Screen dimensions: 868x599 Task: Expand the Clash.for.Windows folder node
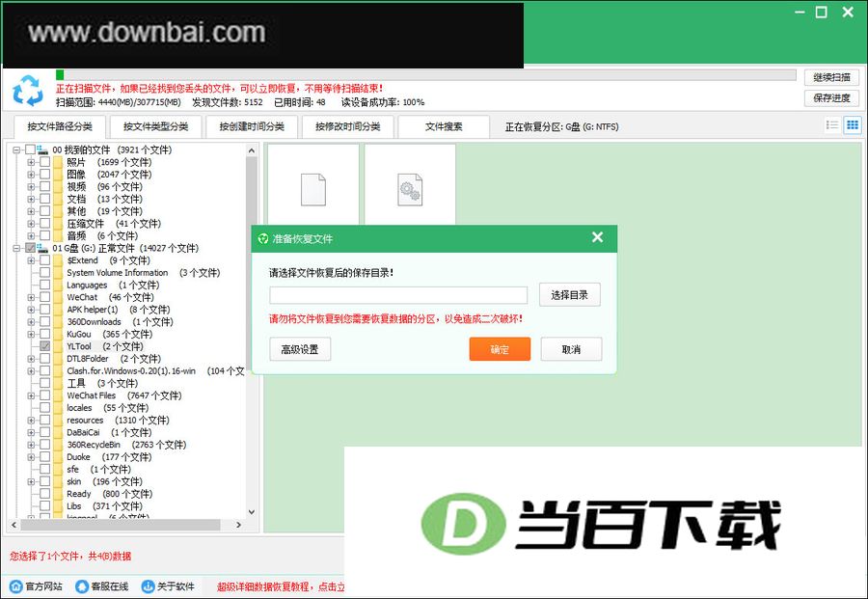(x=31, y=371)
